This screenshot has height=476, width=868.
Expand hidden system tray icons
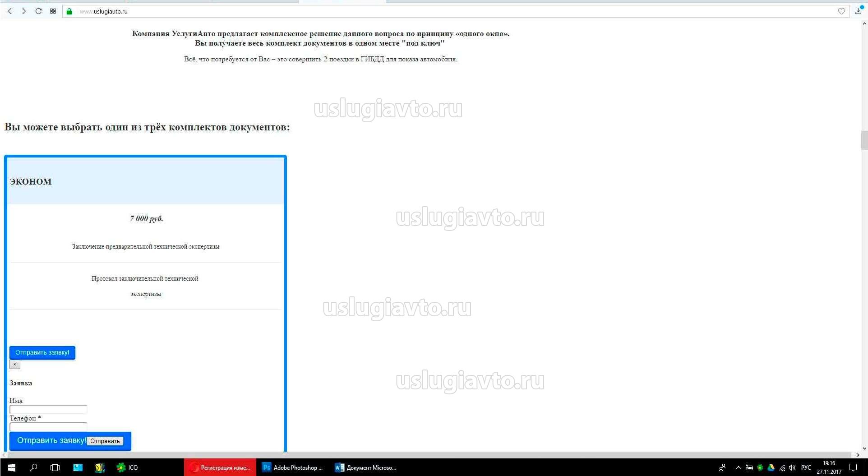coord(738,467)
